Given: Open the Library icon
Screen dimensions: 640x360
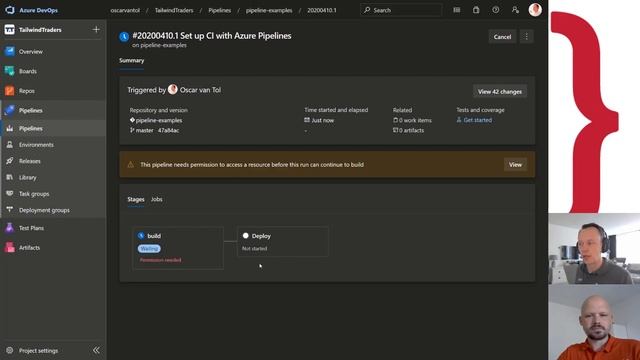Looking at the screenshot, I should click(x=10, y=177).
